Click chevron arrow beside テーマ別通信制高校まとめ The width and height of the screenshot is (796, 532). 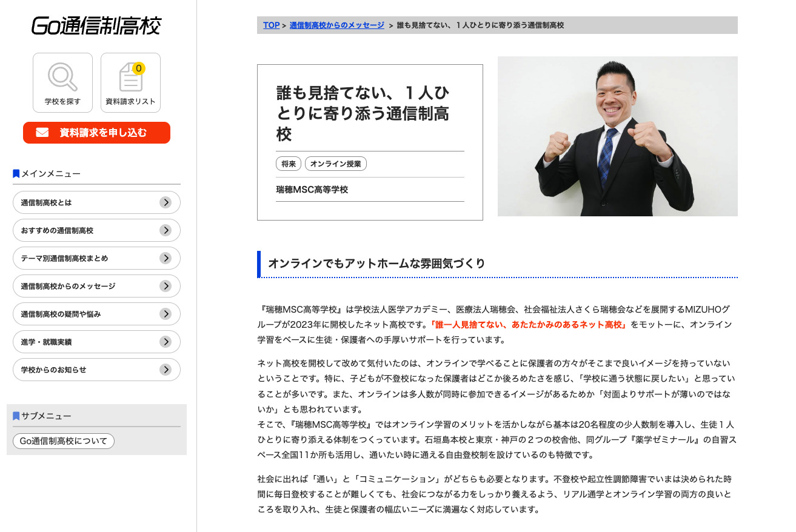coord(166,258)
